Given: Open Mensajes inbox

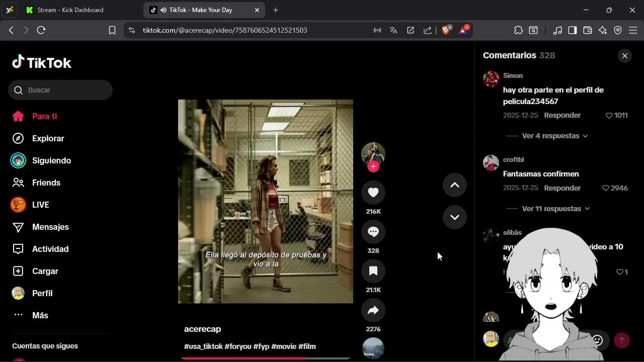Looking at the screenshot, I should [x=40, y=227].
